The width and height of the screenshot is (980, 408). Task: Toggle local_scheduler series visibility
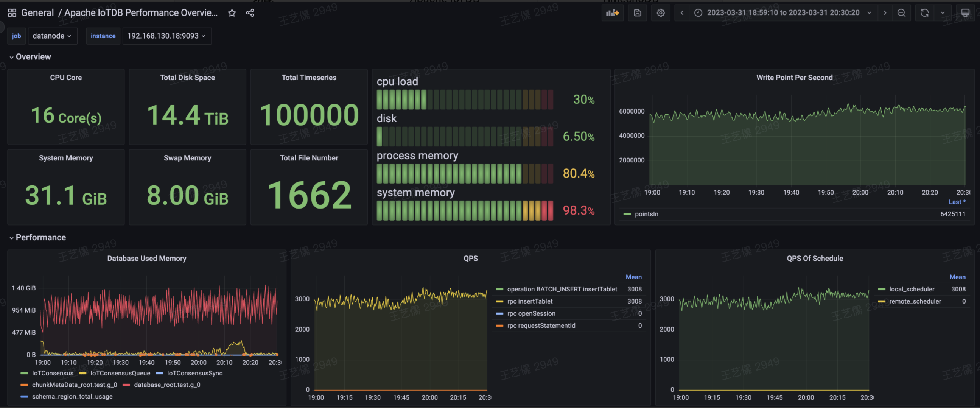[911, 289]
